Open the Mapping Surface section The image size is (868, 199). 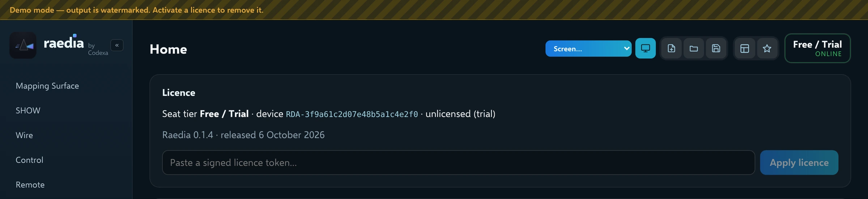(x=47, y=86)
